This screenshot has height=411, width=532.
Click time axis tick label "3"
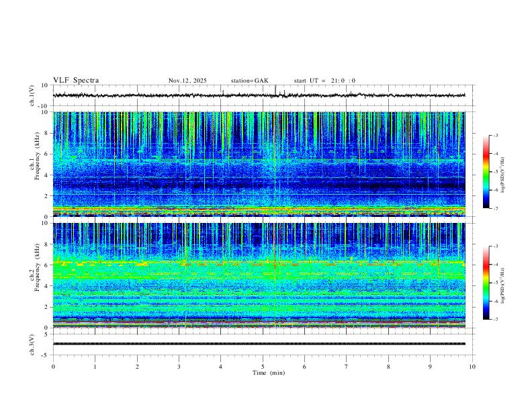179,367
